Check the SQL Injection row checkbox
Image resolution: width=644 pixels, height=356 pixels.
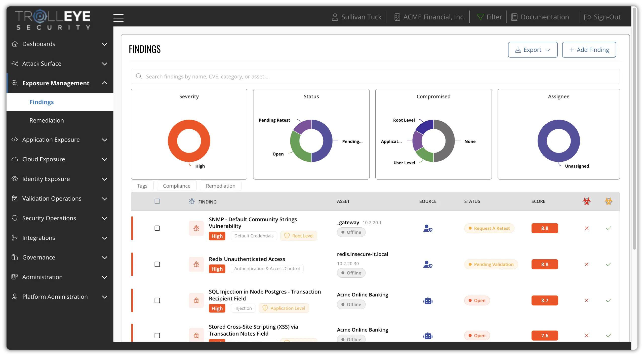pos(157,300)
